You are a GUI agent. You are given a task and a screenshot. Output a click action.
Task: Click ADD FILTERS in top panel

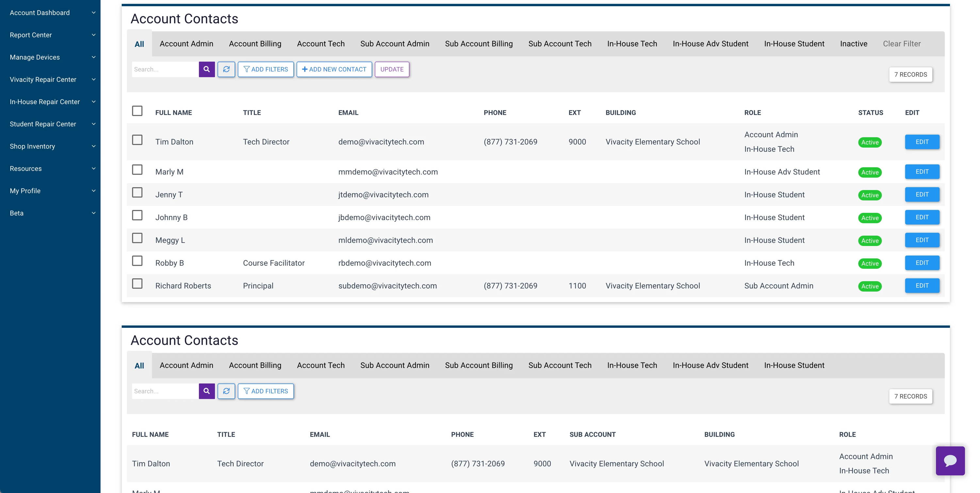tap(266, 69)
